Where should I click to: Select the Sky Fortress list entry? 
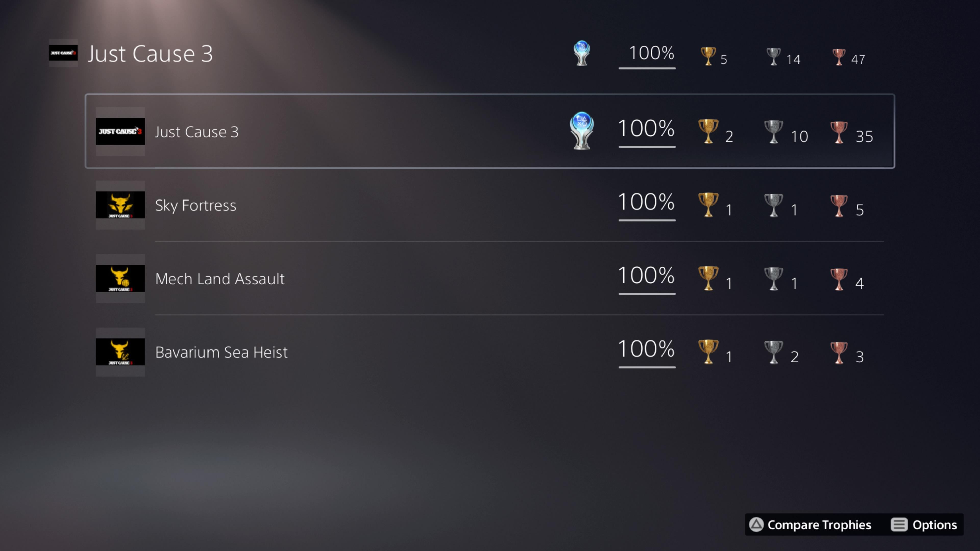click(195, 205)
